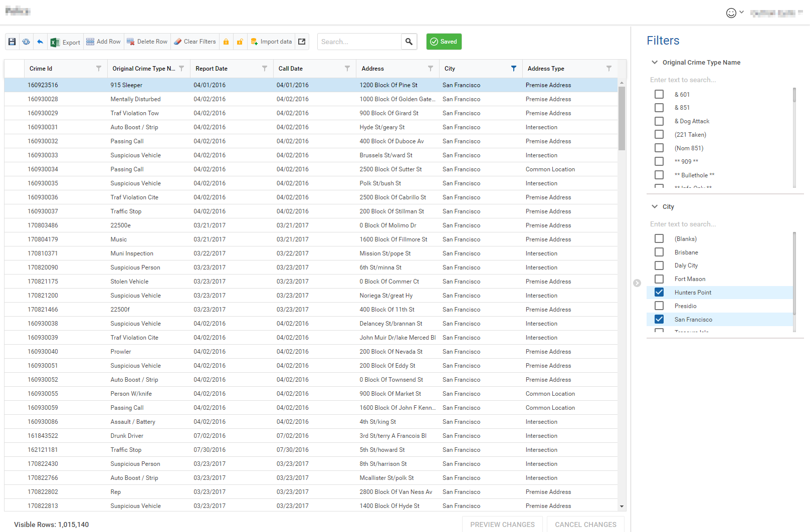810x532 pixels.
Task: Click the Save floppy disk icon
Action: point(12,42)
